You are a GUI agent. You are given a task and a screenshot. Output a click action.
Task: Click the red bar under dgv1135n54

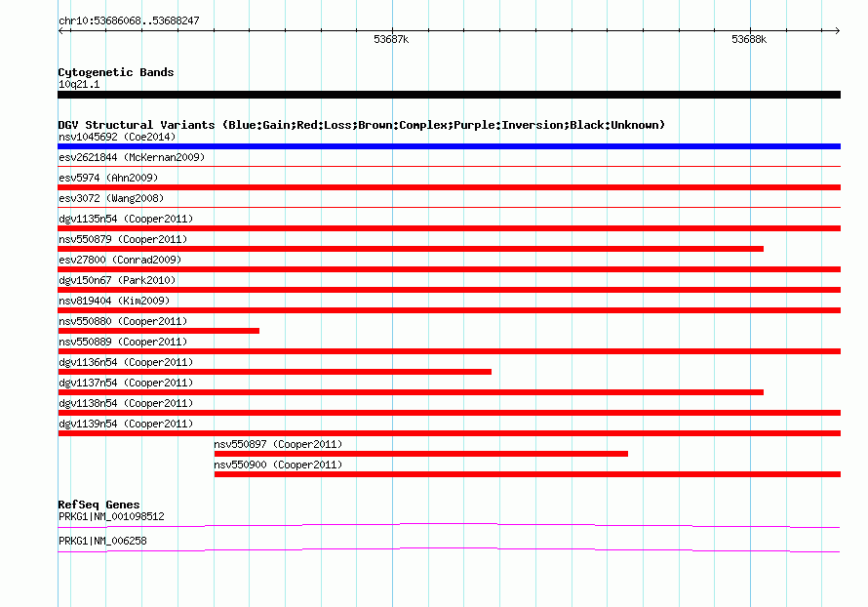click(x=449, y=228)
